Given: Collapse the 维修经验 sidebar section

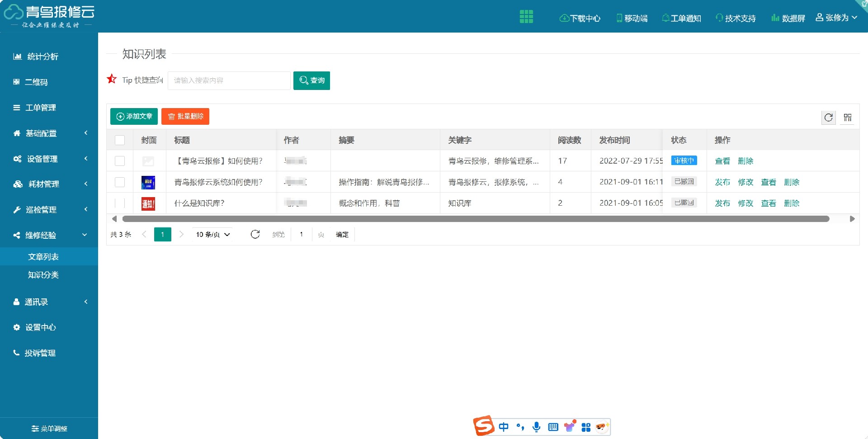Looking at the screenshot, I should (42, 235).
